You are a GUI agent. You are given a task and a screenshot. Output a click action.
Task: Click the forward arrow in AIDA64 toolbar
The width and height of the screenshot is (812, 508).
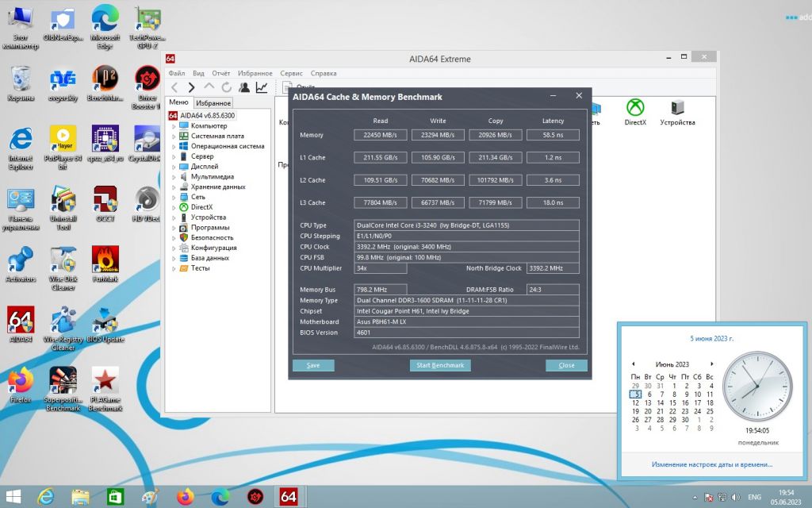click(x=192, y=87)
